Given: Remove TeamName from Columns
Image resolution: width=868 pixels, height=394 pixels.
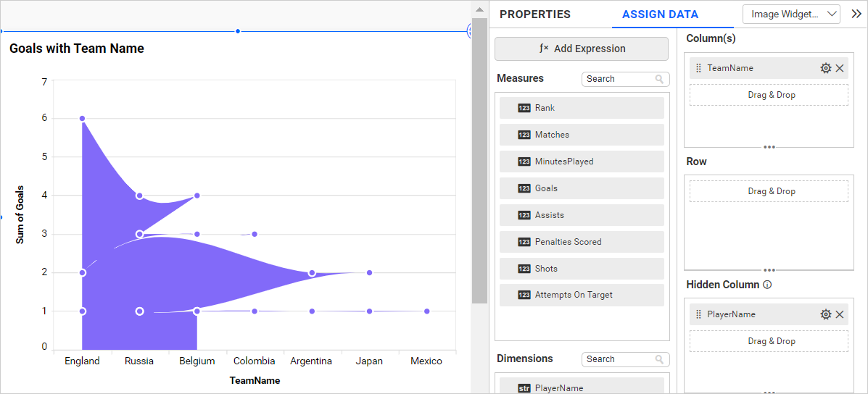Looking at the screenshot, I should 840,68.
